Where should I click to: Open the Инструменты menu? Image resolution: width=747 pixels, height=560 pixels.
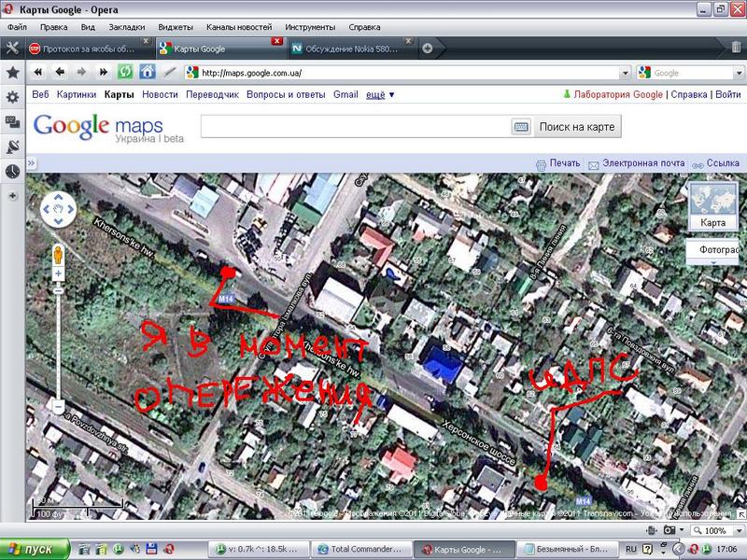[310, 27]
